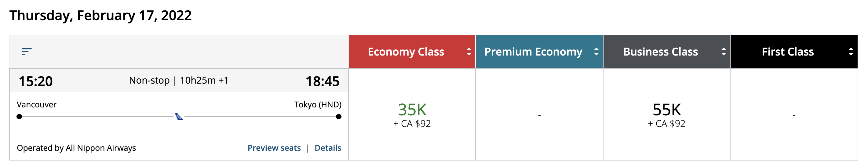Open the Preview seats link
868x166 pixels.
[274, 148]
